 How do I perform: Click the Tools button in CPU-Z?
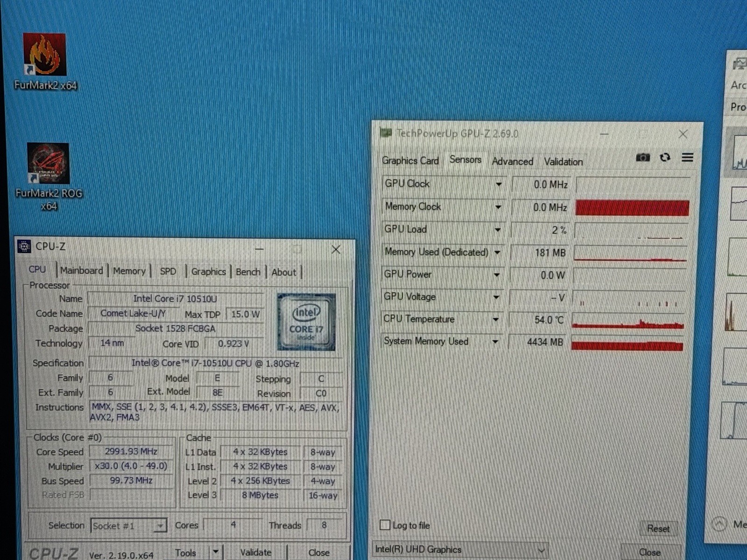[x=185, y=553]
